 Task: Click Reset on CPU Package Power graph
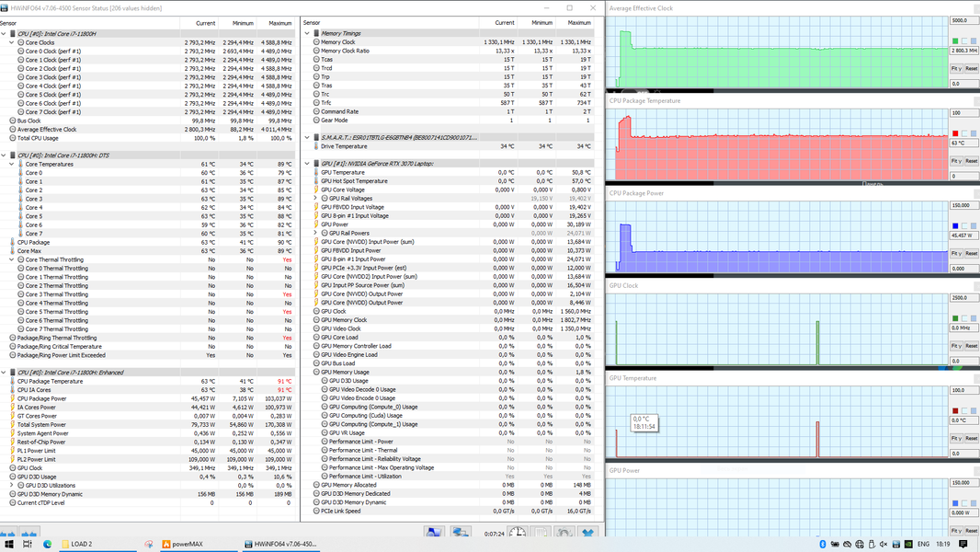tap(971, 254)
